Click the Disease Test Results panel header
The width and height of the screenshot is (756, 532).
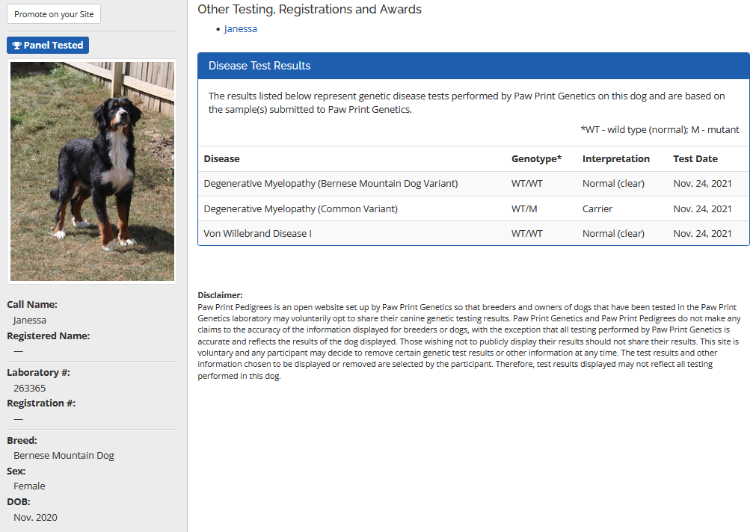[x=473, y=66]
